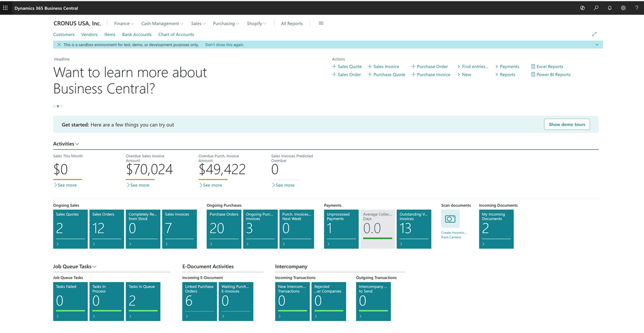Expand the Finance menu dropdown
The height and width of the screenshot is (333, 644).
(124, 24)
